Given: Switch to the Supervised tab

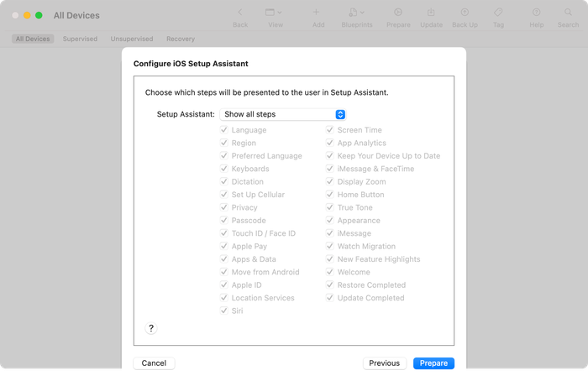Looking at the screenshot, I should (x=80, y=39).
